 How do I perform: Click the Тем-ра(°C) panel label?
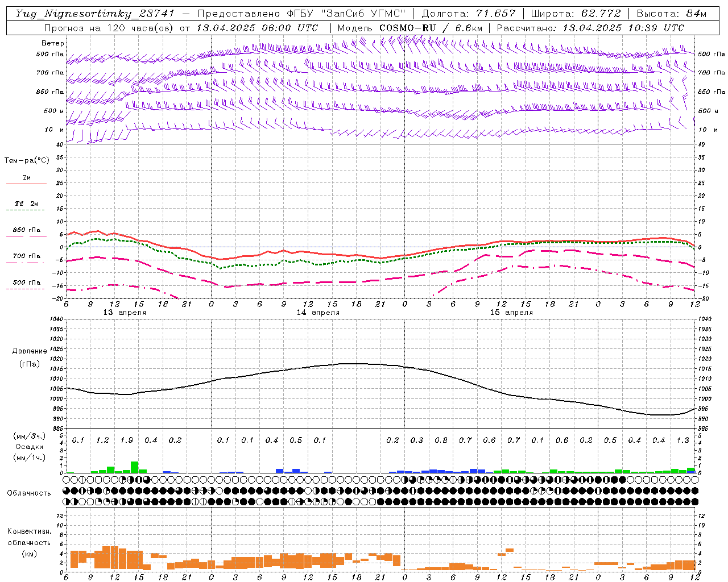[27, 161]
